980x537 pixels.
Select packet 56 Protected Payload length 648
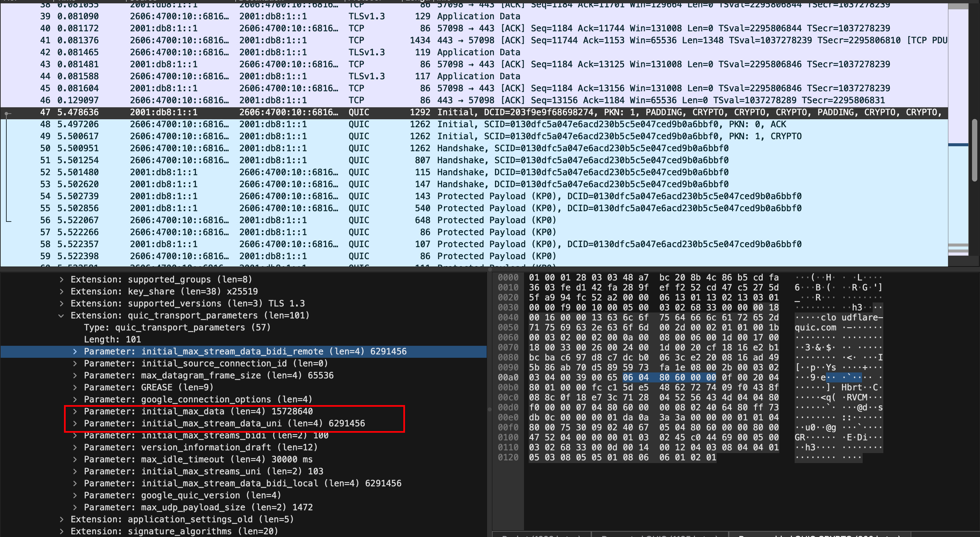[474, 220]
